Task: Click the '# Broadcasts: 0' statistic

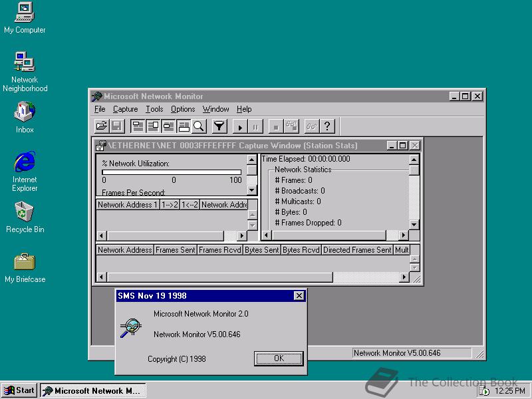Action: [300, 191]
